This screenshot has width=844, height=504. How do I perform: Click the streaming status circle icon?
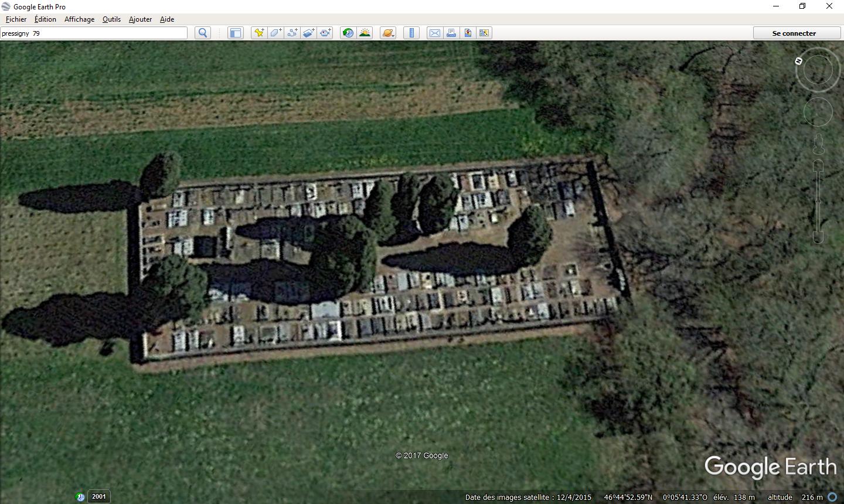pos(832,497)
